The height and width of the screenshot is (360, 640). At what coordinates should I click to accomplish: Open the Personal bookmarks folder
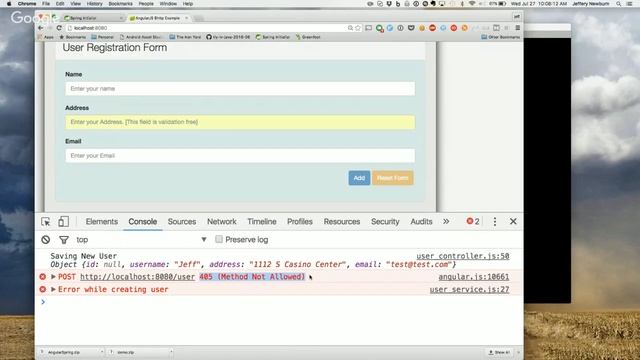pos(102,37)
